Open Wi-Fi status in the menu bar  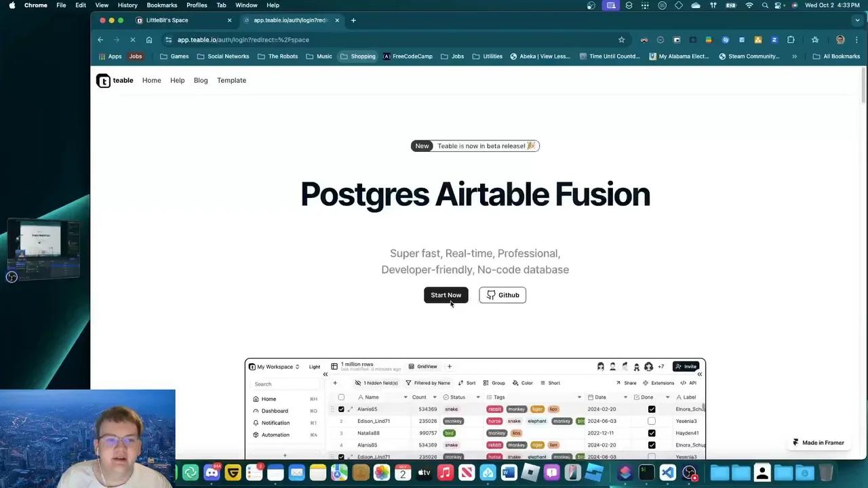click(749, 5)
